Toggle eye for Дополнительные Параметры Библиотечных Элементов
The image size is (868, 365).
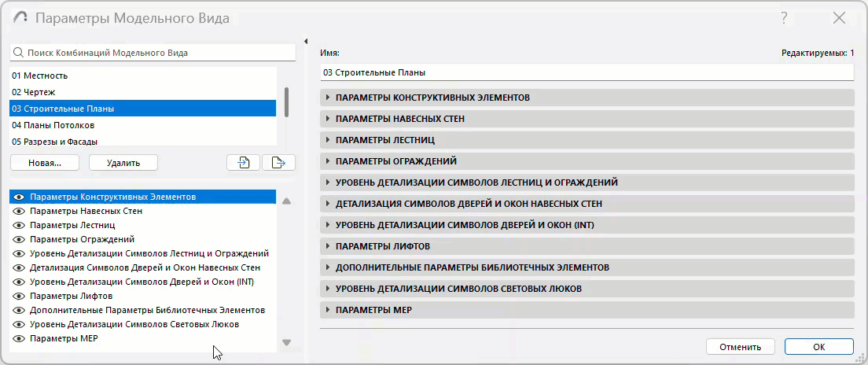20,310
